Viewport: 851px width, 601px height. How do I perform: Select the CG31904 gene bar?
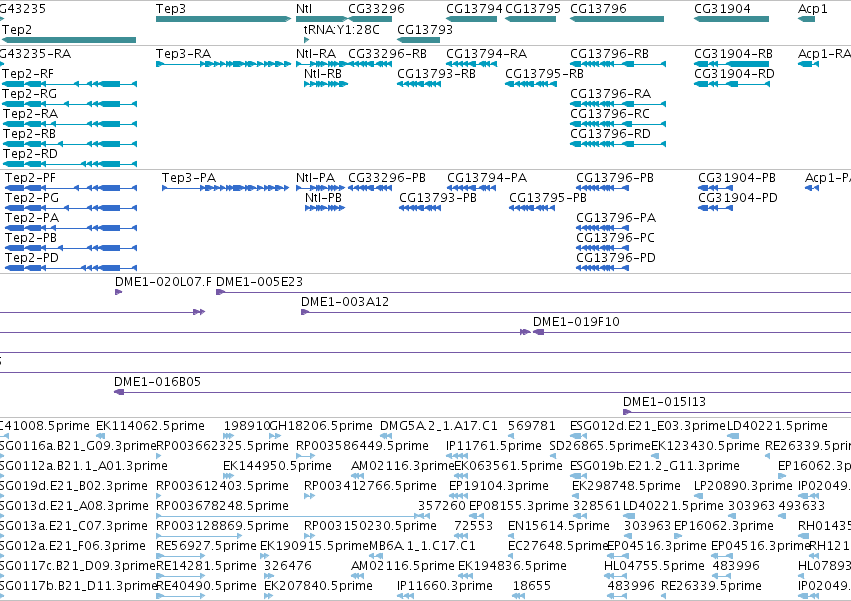(732, 19)
